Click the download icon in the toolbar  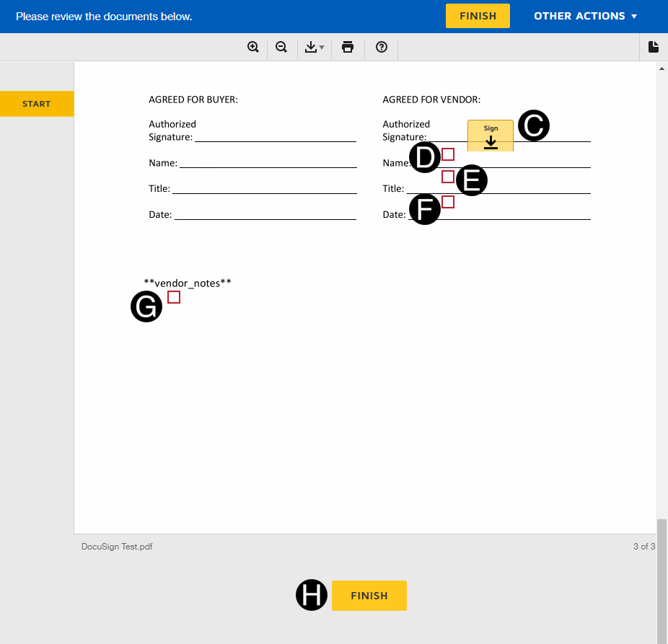(311, 48)
